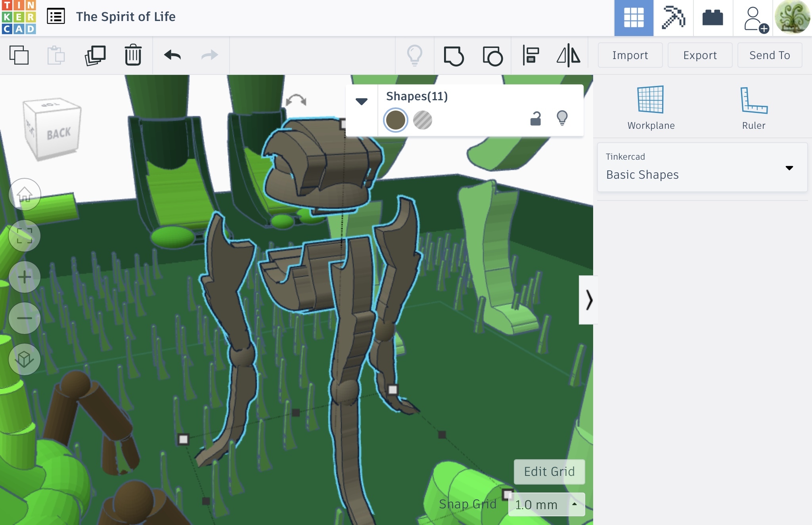Viewport: 812px width, 525px height.
Task: Open the Mirror tool
Action: [568, 55]
